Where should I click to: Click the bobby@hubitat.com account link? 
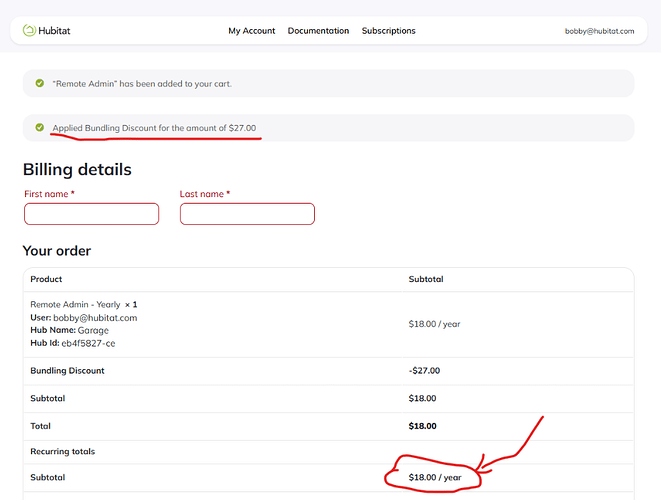599,31
